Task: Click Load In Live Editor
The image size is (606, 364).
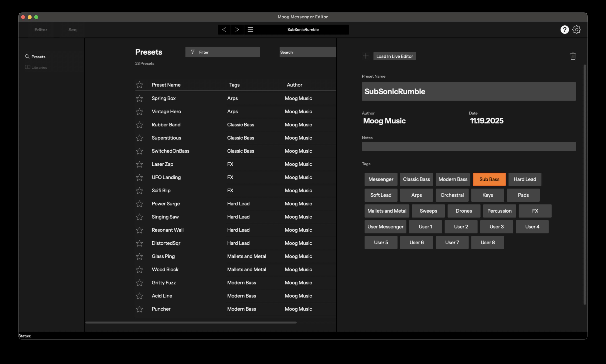Action: click(394, 56)
